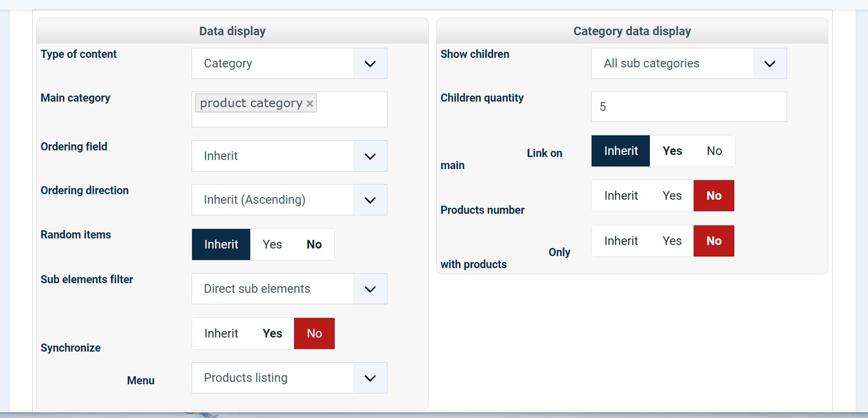Expand the Show children dropdown
Image resolution: width=868 pixels, height=418 pixels.
[x=689, y=63]
